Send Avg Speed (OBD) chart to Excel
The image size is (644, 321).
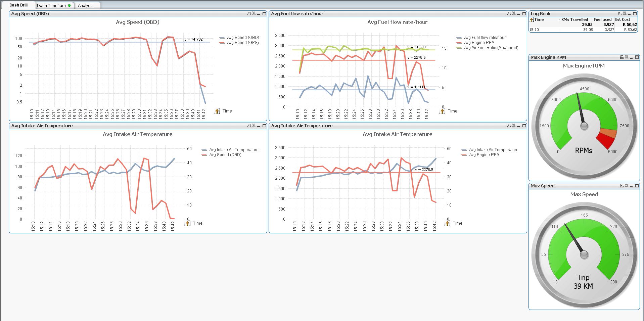pos(254,14)
